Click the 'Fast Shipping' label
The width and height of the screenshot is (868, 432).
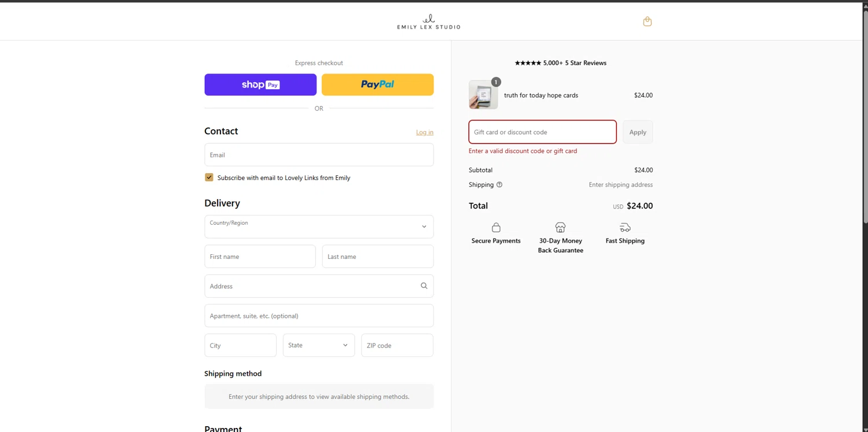pyautogui.click(x=625, y=241)
